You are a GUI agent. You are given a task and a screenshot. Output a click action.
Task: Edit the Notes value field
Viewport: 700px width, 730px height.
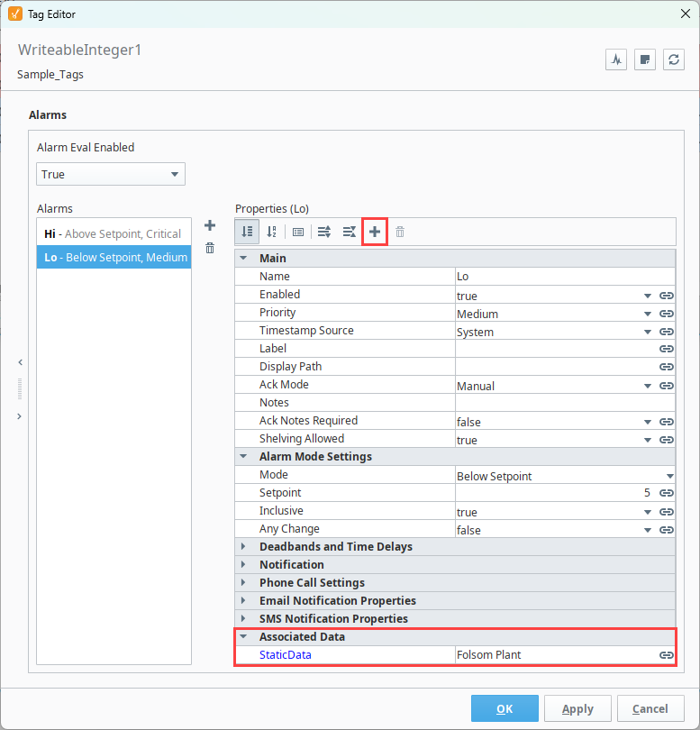[x=565, y=403]
